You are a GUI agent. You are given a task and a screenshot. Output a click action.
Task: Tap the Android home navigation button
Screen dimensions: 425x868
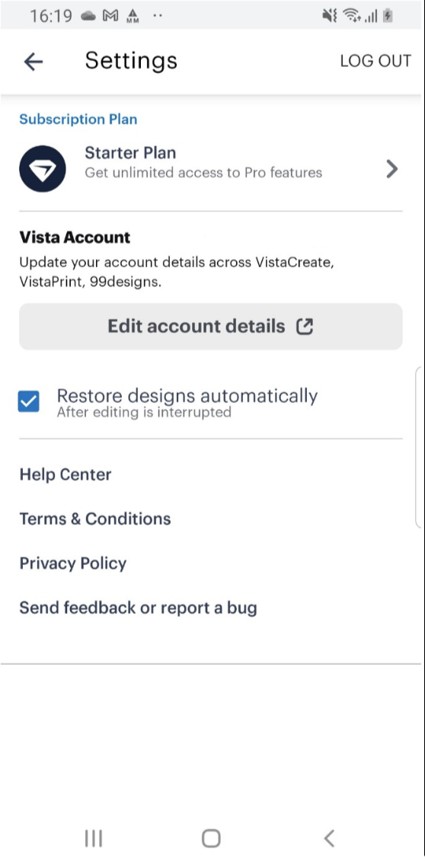pos(211,838)
